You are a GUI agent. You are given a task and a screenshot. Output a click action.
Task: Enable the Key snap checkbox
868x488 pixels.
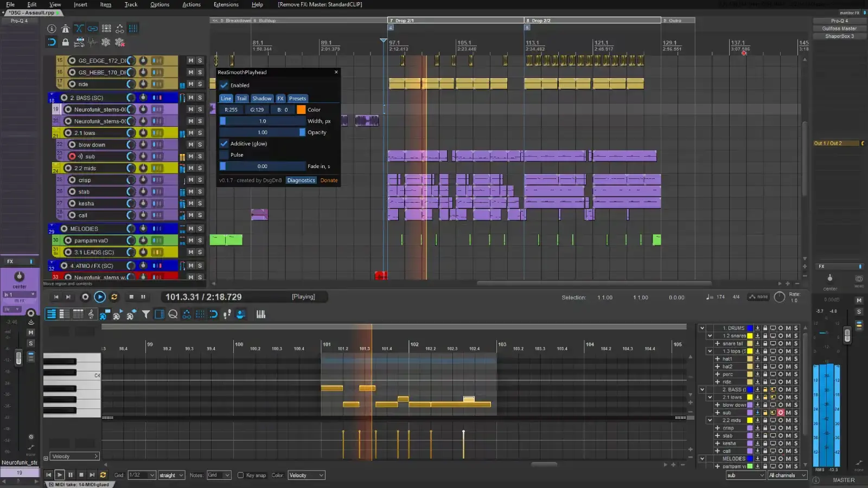point(240,476)
